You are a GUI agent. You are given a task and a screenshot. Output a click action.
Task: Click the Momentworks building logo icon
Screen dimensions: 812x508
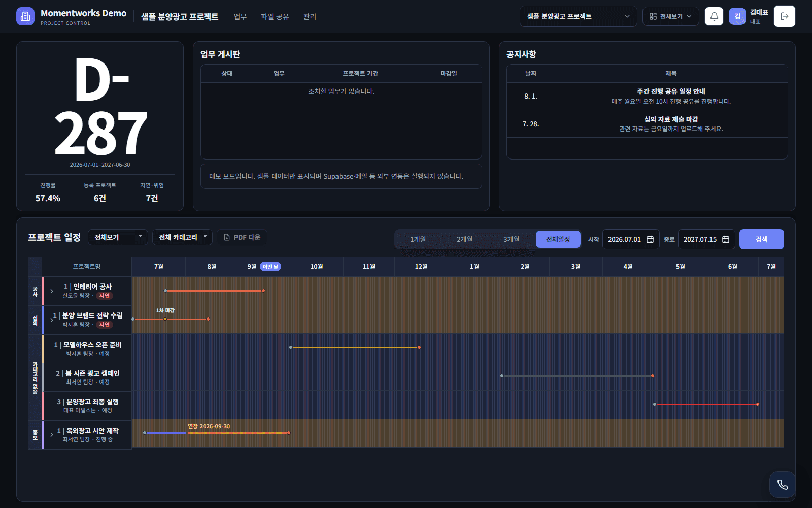(x=25, y=16)
